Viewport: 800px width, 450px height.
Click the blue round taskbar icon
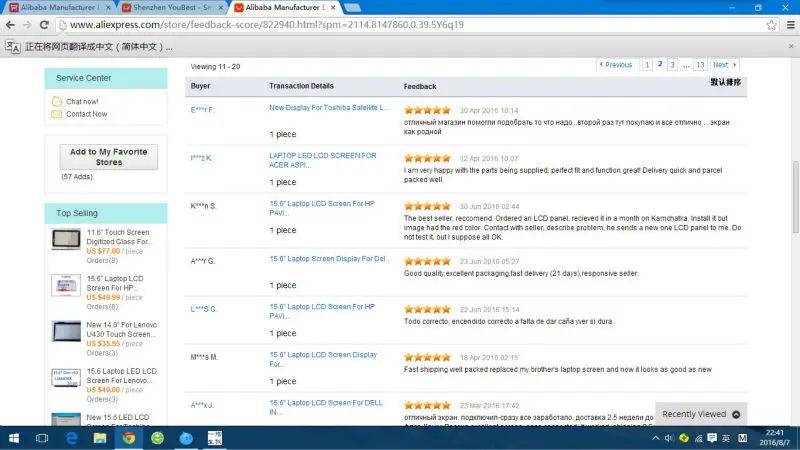tap(186, 438)
